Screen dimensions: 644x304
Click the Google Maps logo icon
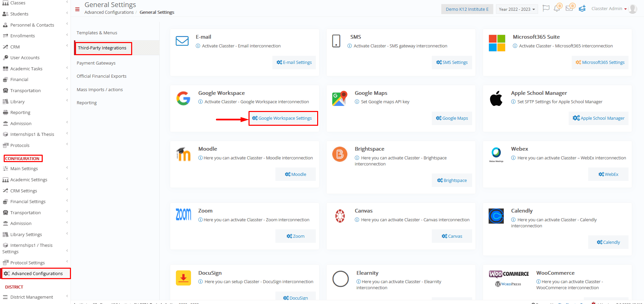click(340, 99)
